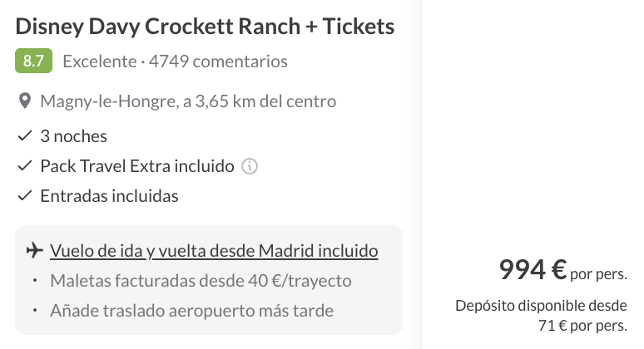Image resolution: width=644 pixels, height=349 pixels.
Task: Open Disney Davy Crockett Ranch title
Action: click(205, 27)
